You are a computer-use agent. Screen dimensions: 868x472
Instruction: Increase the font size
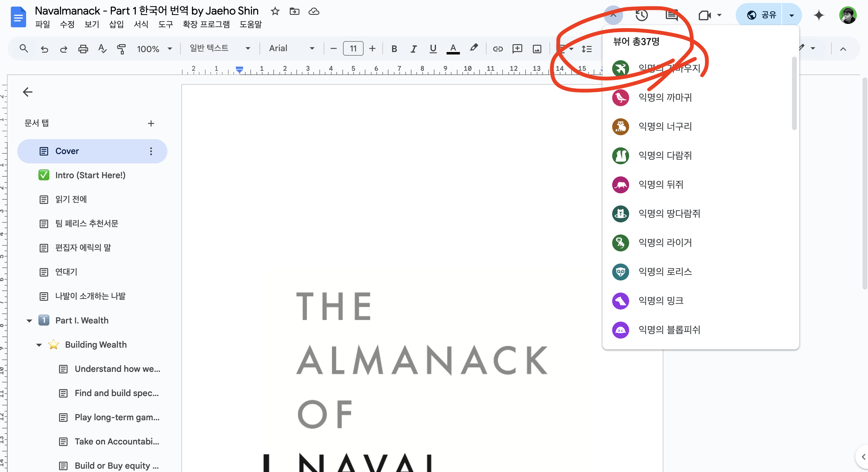[x=372, y=49]
